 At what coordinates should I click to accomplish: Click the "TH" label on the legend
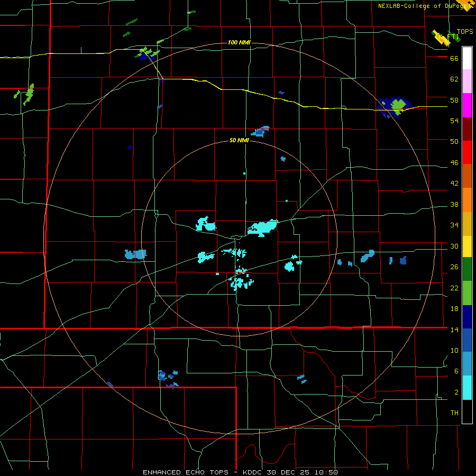pos(454,413)
